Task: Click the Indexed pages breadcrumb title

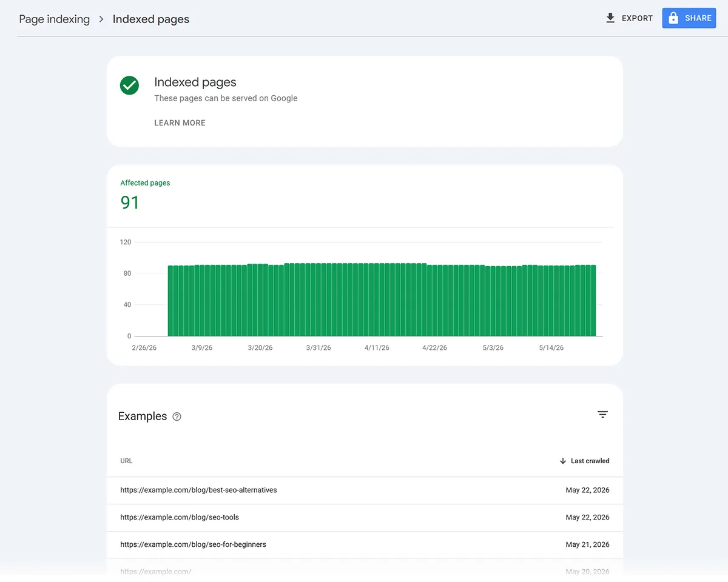Action: [x=151, y=19]
